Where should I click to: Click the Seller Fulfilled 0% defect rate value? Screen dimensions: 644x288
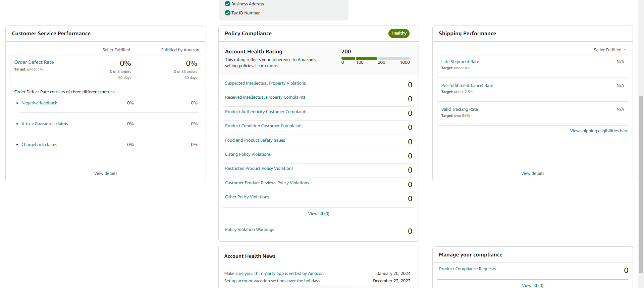tap(125, 63)
